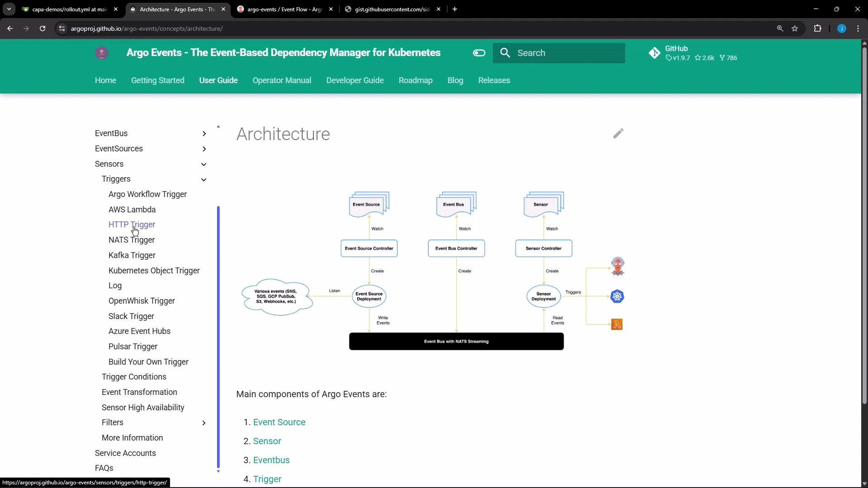Open Kubernetes Object Trigger in sidebar
Image resolution: width=868 pixels, height=488 pixels.
click(x=154, y=271)
